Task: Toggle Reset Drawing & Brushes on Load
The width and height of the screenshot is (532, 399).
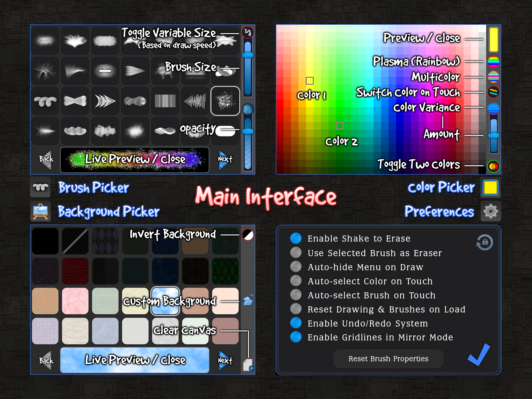Action: coord(296,309)
